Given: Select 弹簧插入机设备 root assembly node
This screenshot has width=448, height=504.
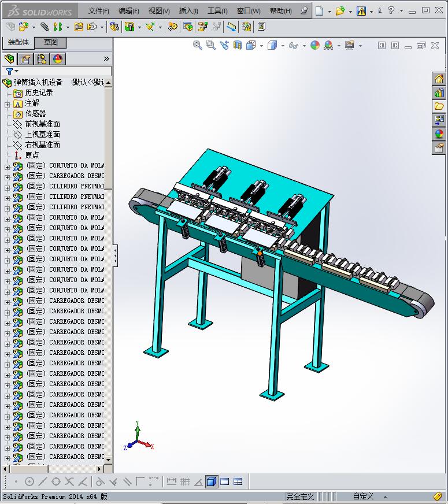Looking at the screenshot, I should (x=38, y=82).
